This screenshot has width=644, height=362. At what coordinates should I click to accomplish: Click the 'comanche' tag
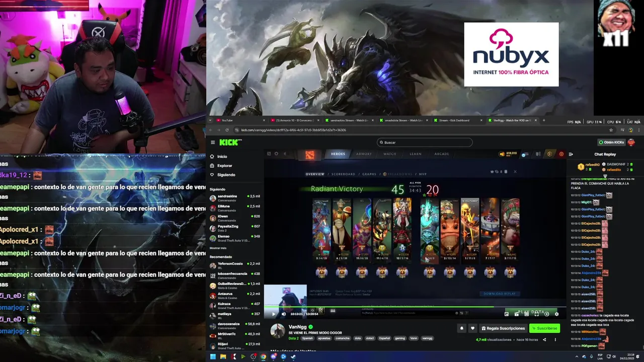click(342, 338)
